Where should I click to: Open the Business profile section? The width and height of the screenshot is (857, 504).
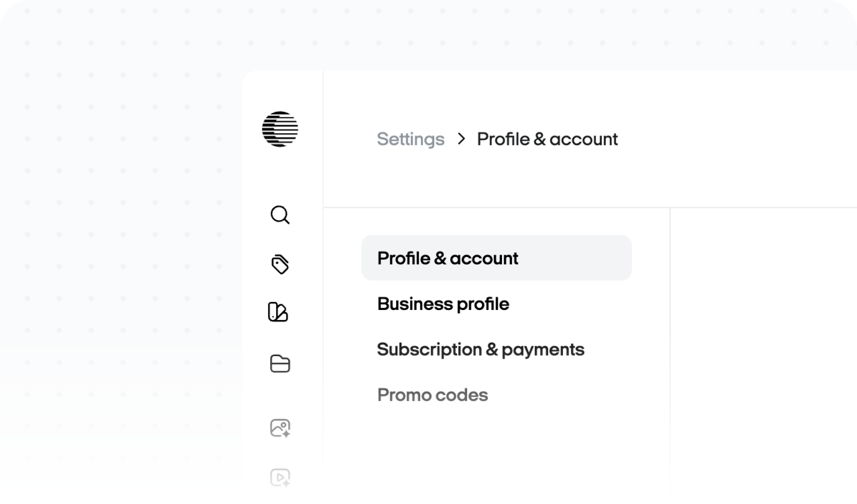[443, 304]
